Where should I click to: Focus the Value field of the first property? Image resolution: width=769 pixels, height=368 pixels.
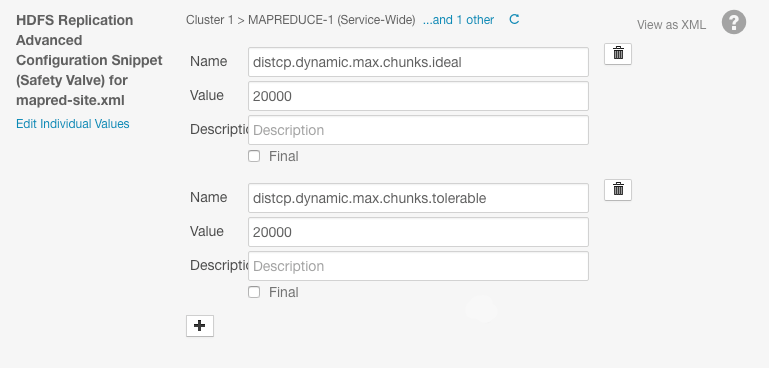(418, 96)
